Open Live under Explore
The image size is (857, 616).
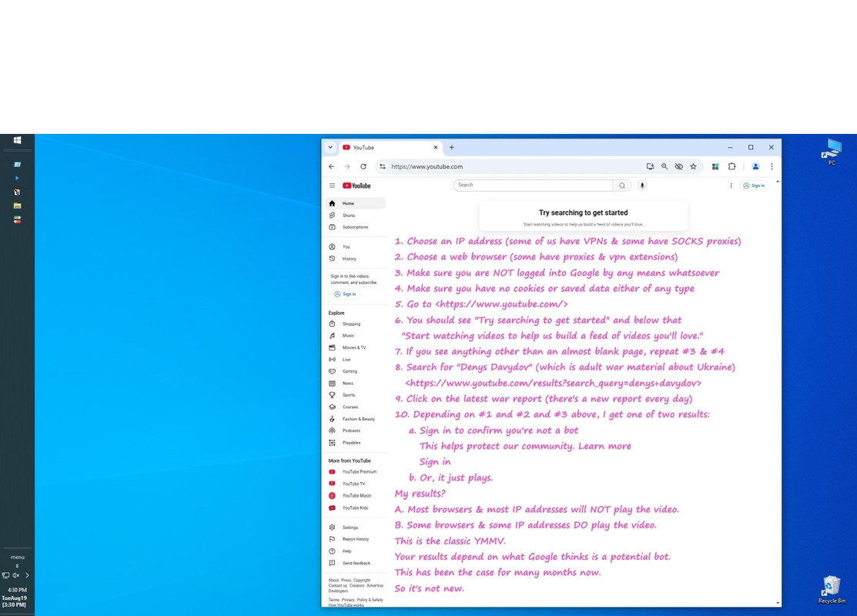(x=355, y=360)
